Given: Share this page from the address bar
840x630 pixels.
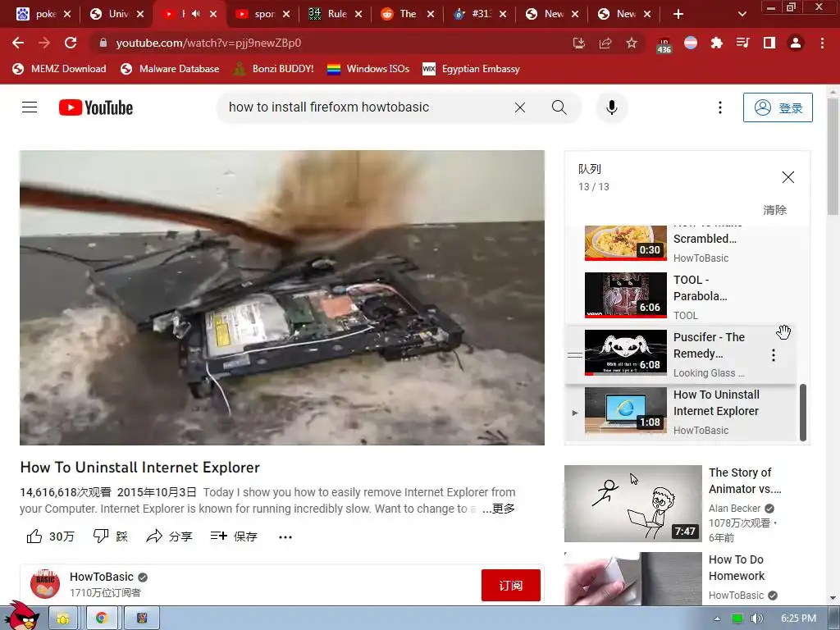Looking at the screenshot, I should (605, 43).
